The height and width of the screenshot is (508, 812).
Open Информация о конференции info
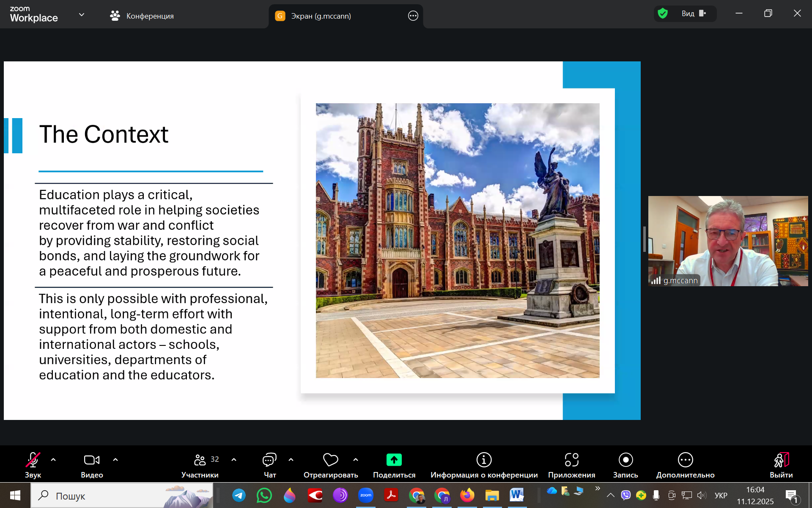pos(484,464)
